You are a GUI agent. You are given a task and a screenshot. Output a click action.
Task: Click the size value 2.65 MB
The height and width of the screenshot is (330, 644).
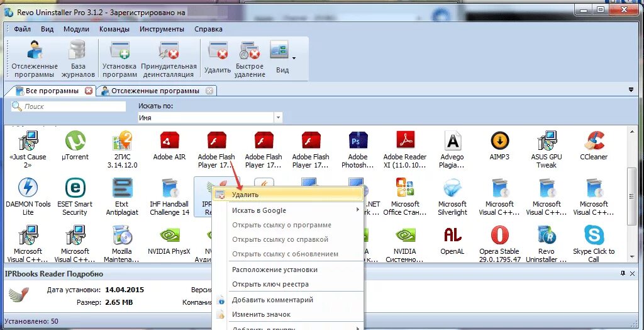click(x=119, y=302)
